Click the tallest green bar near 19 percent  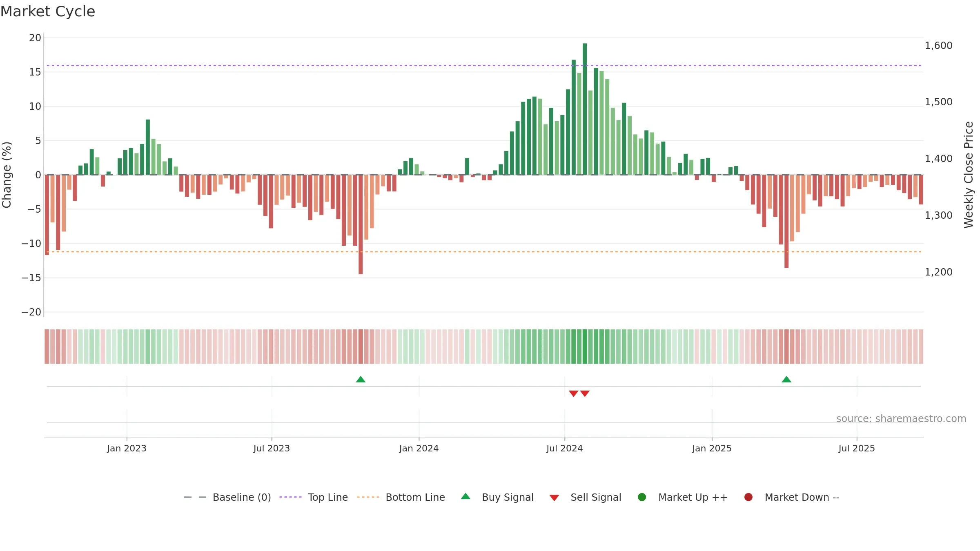[585, 109]
